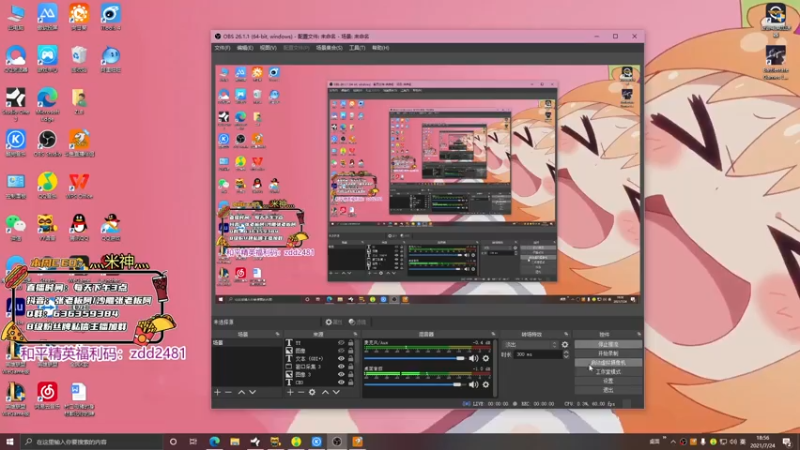Remove selected scene with minus icon
The image size is (800, 450).
click(229, 392)
